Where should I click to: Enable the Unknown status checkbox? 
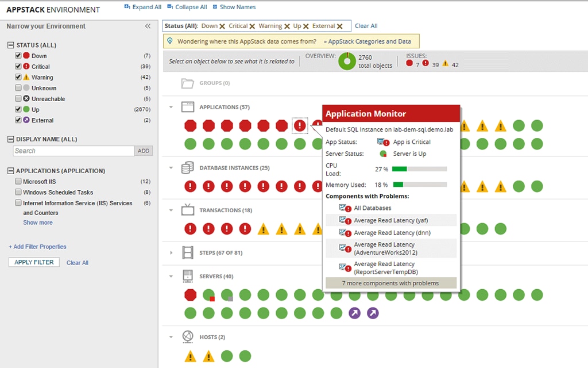(19, 87)
